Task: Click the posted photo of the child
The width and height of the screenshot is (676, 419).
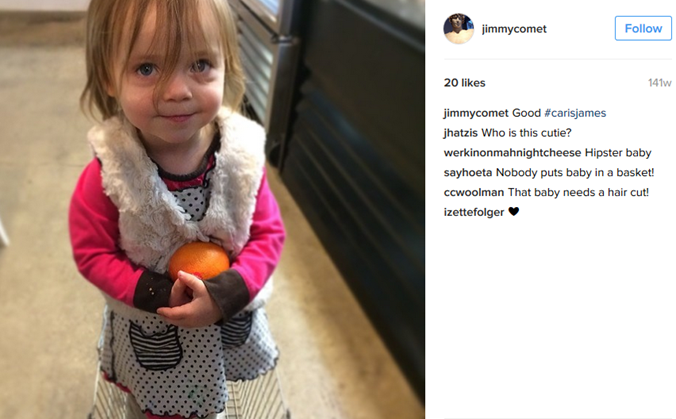Action: click(212, 210)
